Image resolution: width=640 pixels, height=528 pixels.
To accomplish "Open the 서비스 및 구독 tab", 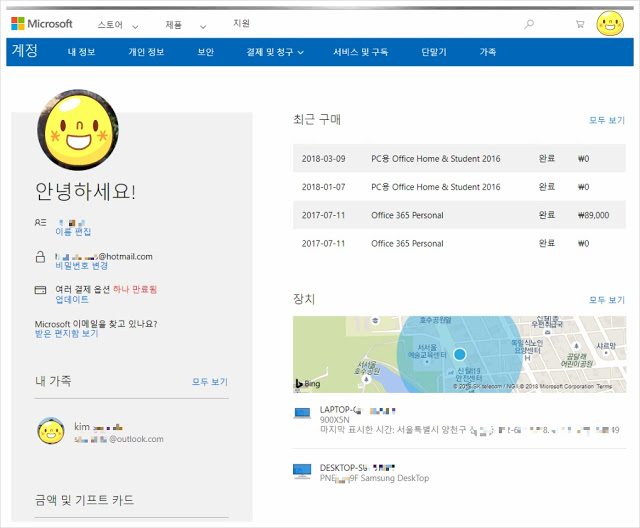I will tap(360, 52).
